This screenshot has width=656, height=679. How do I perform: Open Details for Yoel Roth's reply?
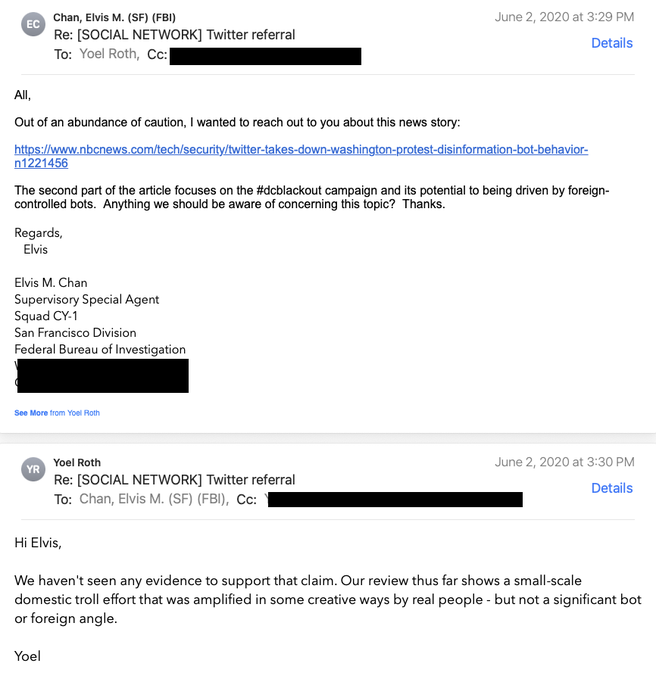pos(611,488)
